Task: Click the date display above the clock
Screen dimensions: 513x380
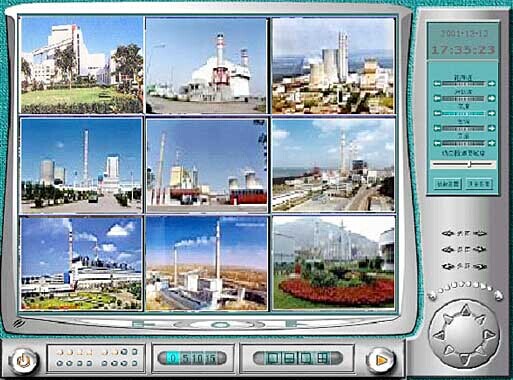Action: 464,33
